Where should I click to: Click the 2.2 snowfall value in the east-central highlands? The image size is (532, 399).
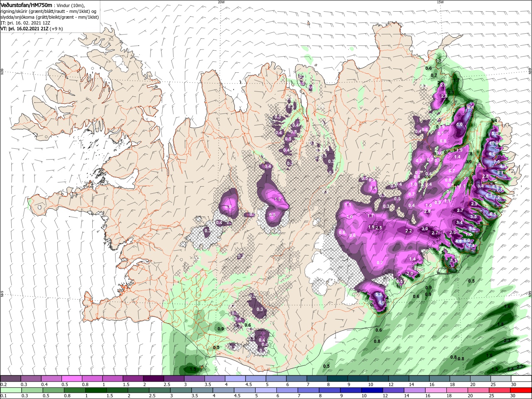point(409,231)
